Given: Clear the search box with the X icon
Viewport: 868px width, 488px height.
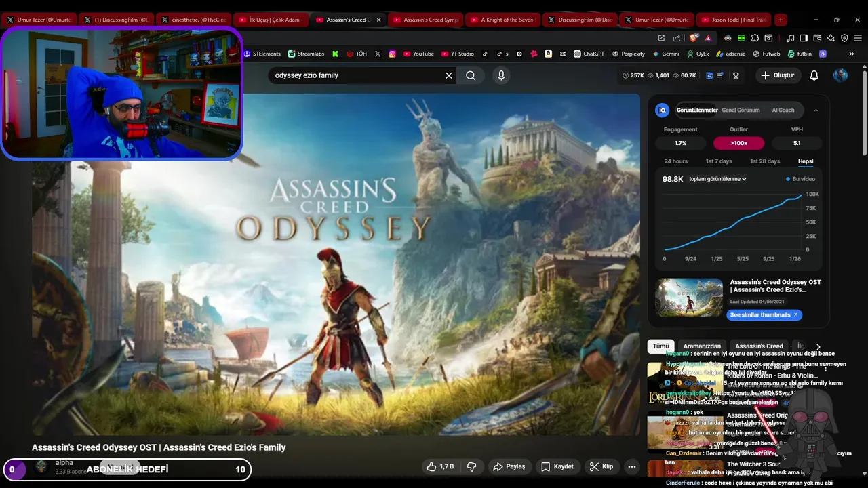Looking at the screenshot, I should click(x=448, y=75).
